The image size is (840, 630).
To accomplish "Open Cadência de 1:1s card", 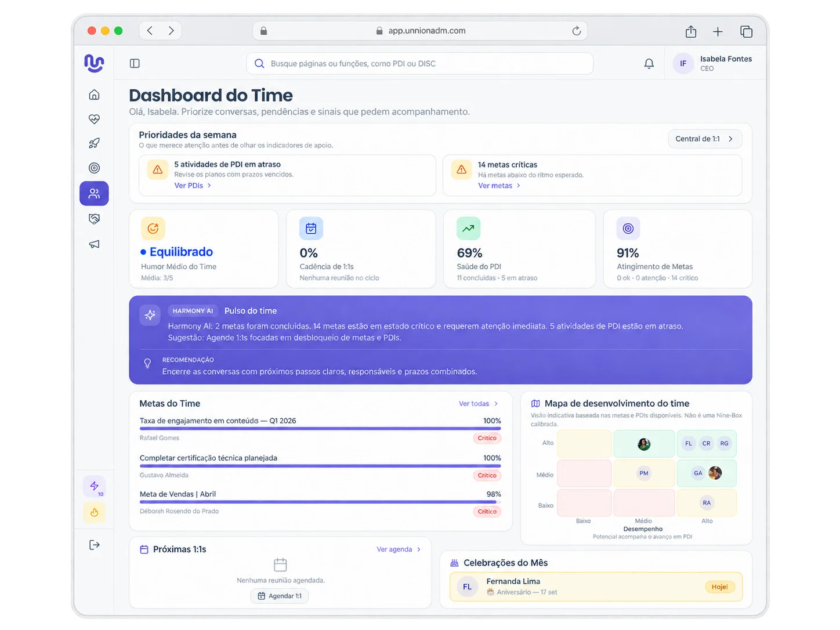I will click(361, 249).
